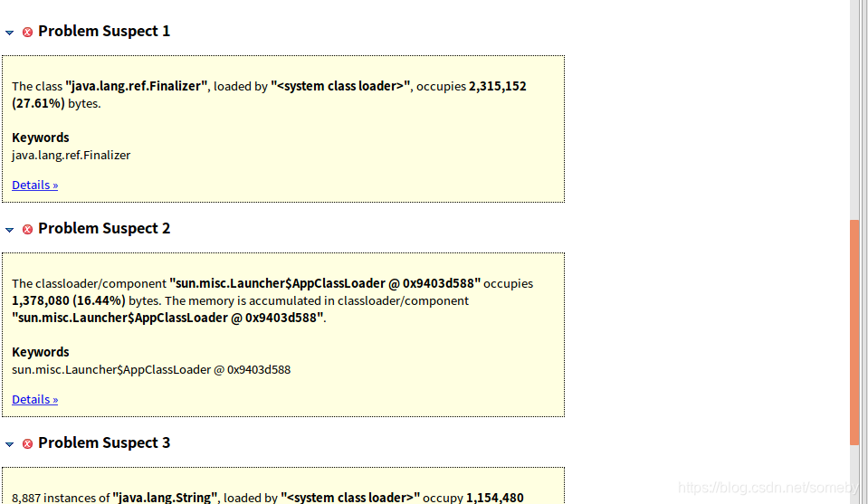Click the 1,154,480 value in Suspect 3

pyautogui.click(x=495, y=498)
